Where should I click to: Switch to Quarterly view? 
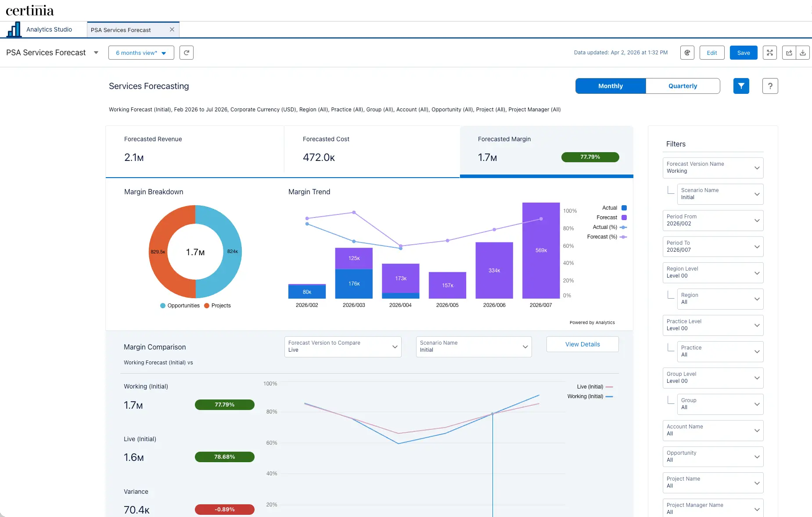(x=682, y=86)
